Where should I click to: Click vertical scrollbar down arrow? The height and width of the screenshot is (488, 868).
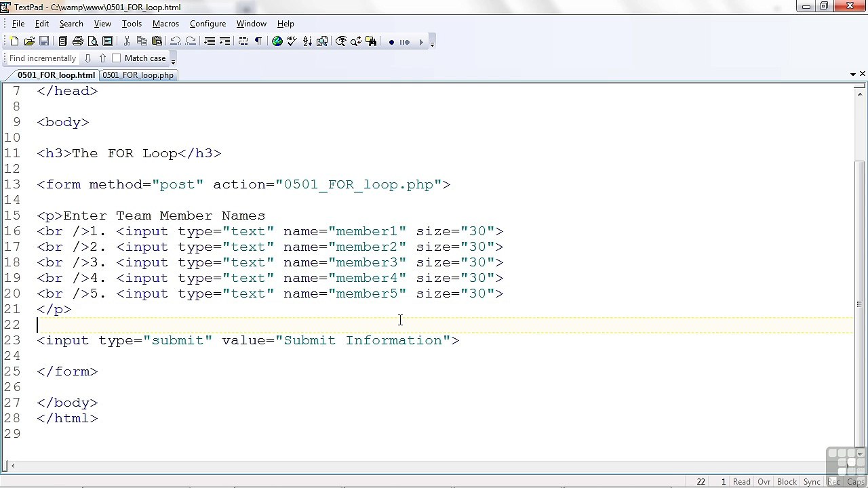pyautogui.click(x=860, y=454)
